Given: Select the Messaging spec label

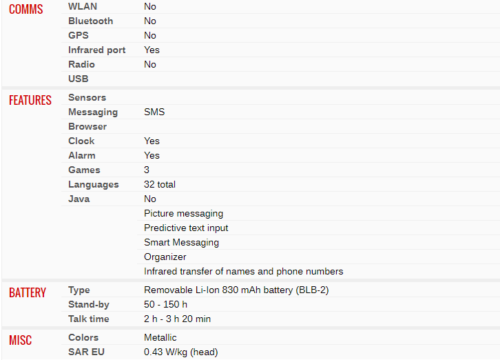Looking at the screenshot, I should [x=93, y=112].
